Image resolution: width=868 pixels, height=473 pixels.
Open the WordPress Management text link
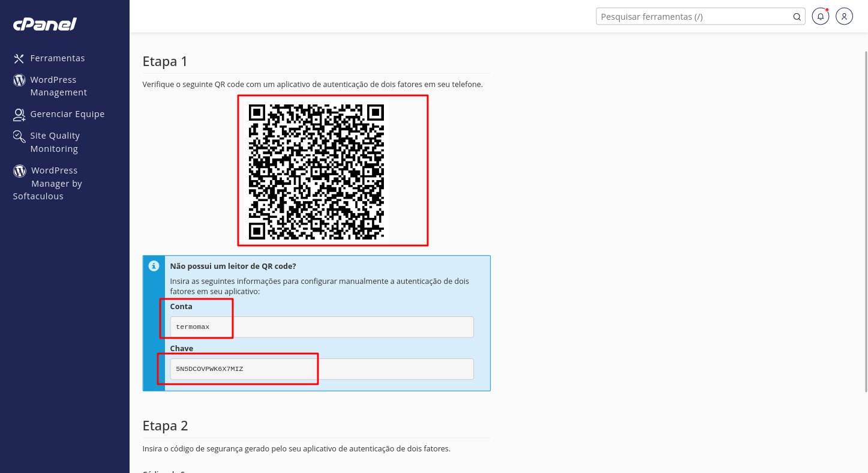pyautogui.click(x=58, y=86)
